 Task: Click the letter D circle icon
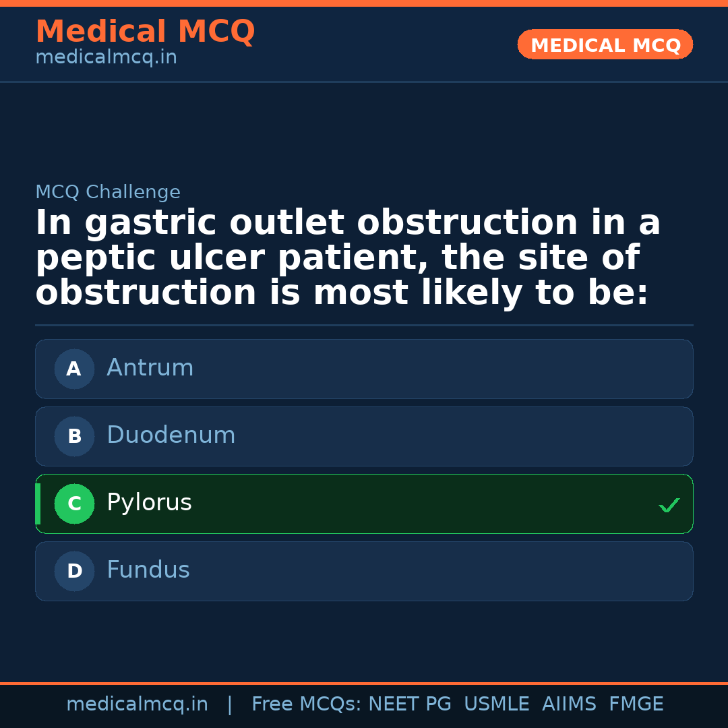coord(74,571)
